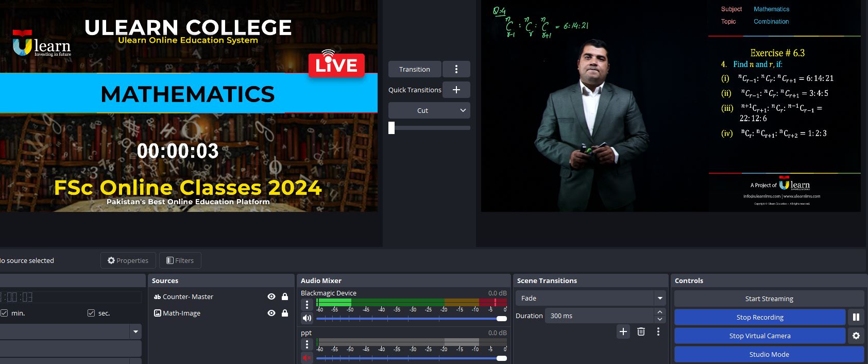Click the Scene Transitions dock title
This screenshot has width=868, height=364.
tap(547, 280)
